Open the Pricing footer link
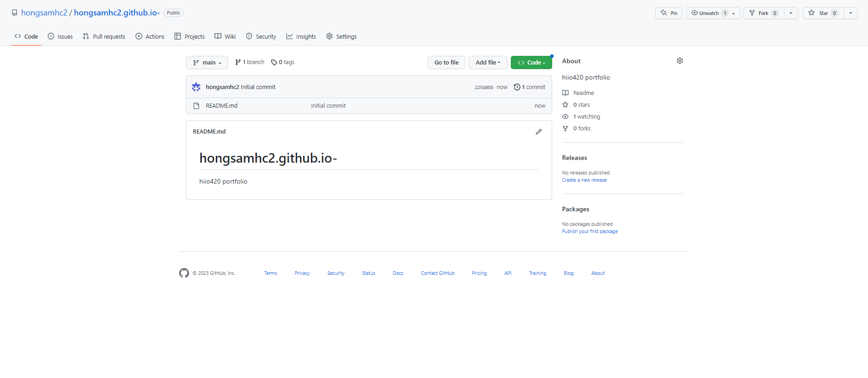868x378 pixels. (x=479, y=273)
